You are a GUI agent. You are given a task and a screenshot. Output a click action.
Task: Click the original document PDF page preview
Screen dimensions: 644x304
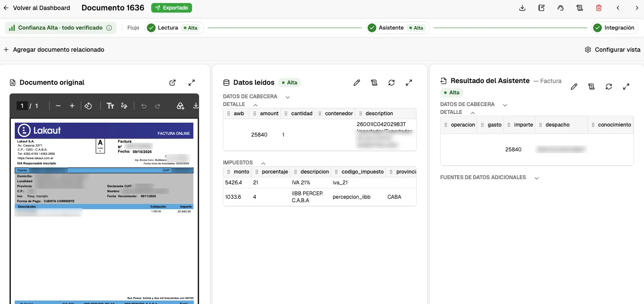(104, 211)
